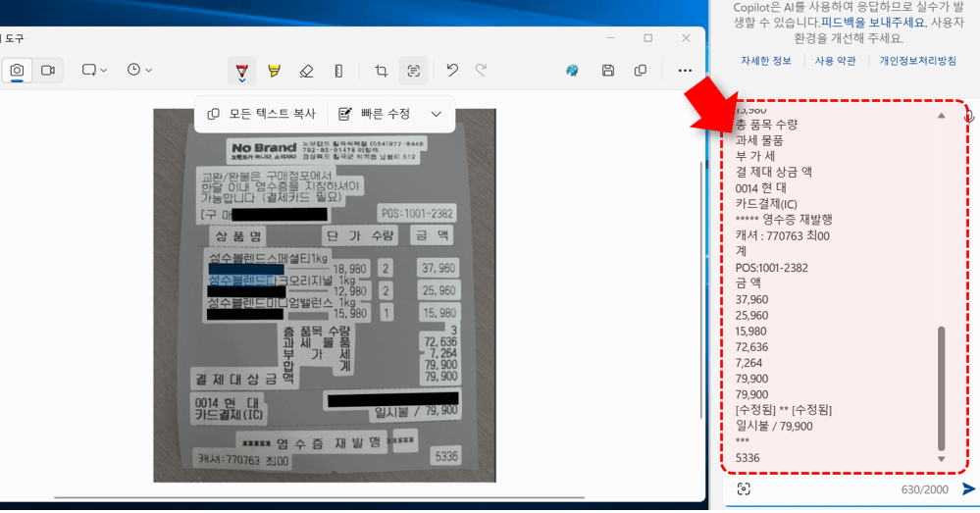Viewport: 980px width, 513px height.
Task: Select the yellow highlighter tool
Action: pyautogui.click(x=274, y=71)
